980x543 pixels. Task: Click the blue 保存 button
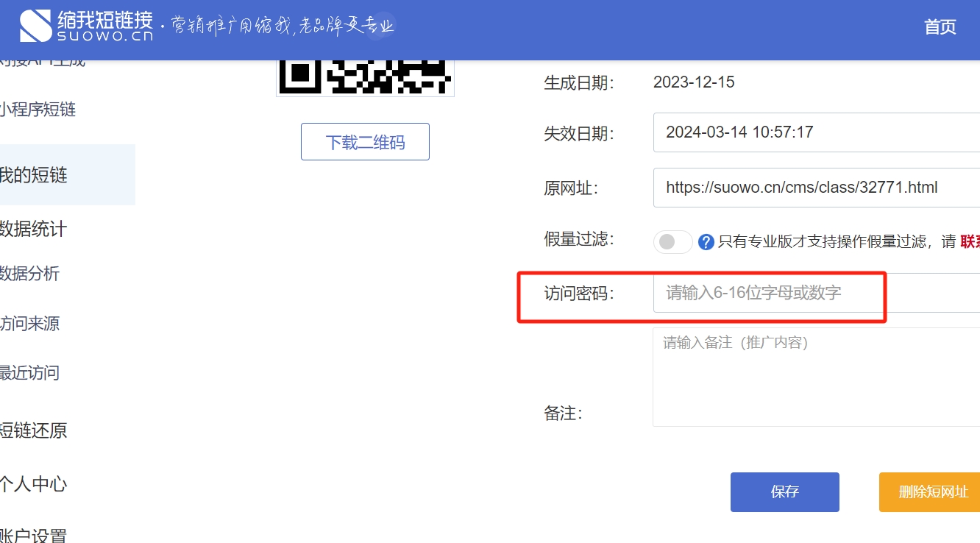[x=784, y=492]
